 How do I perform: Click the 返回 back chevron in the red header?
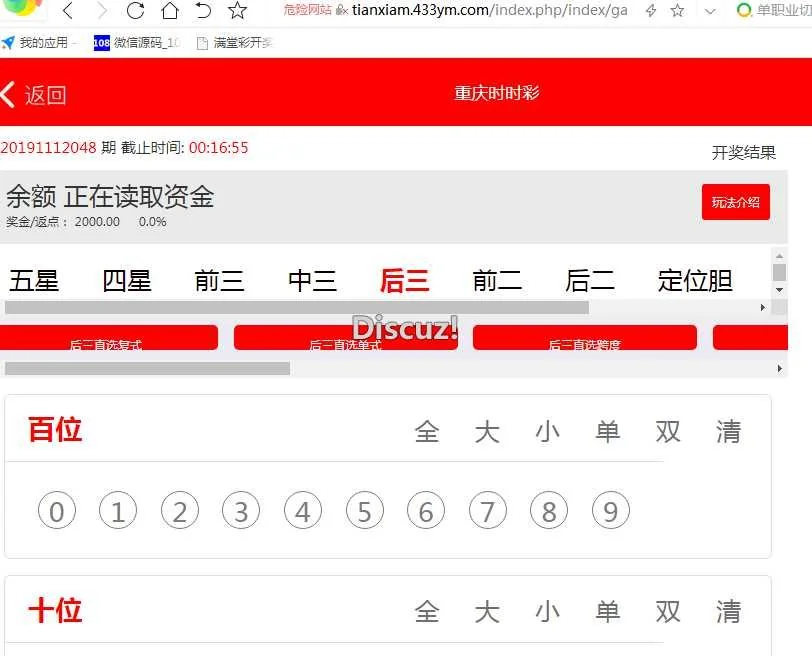10,95
